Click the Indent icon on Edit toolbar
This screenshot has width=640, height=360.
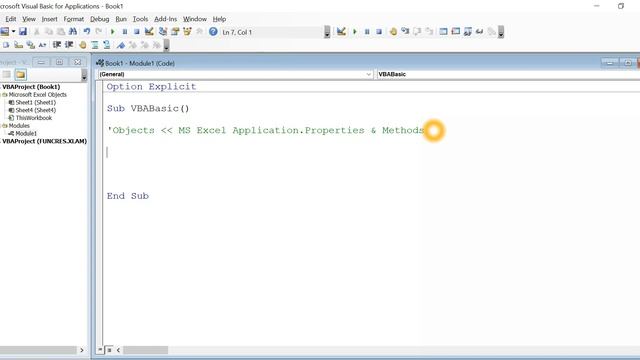click(x=57, y=45)
